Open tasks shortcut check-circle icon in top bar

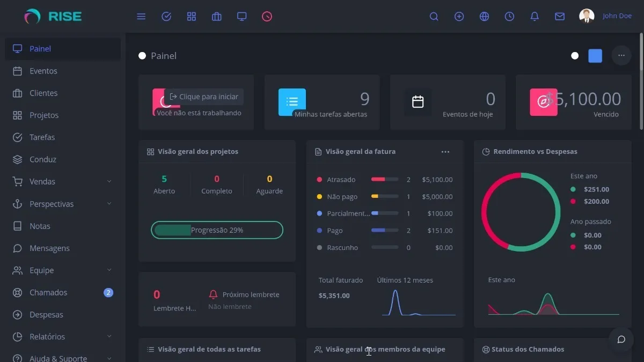tap(166, 17)
